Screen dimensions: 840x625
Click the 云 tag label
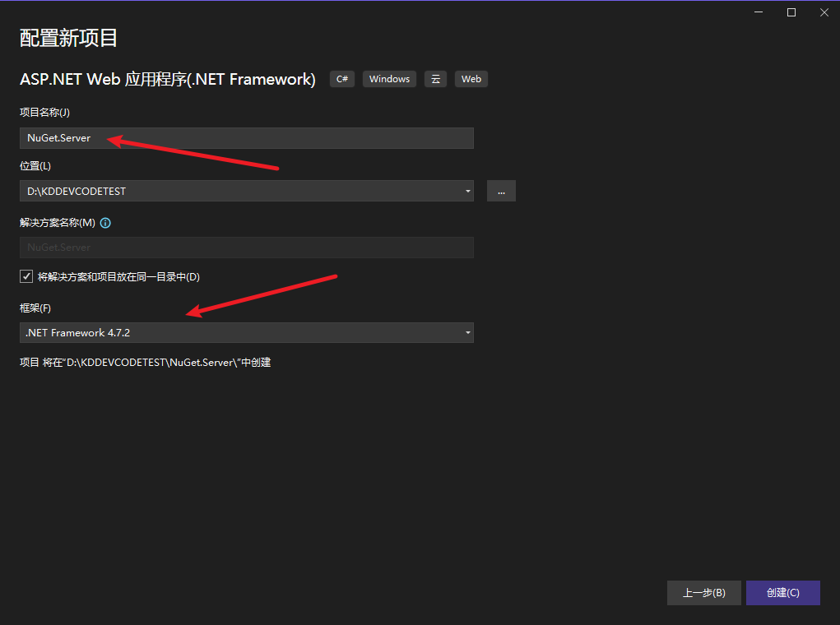coord(435,79)
